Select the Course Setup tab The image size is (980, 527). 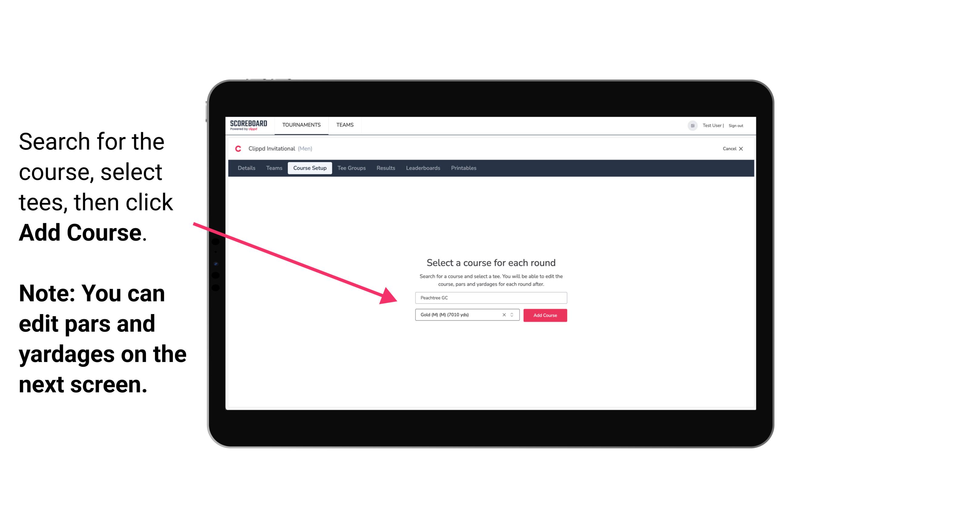pyautogui.click(x=310, y=168)
